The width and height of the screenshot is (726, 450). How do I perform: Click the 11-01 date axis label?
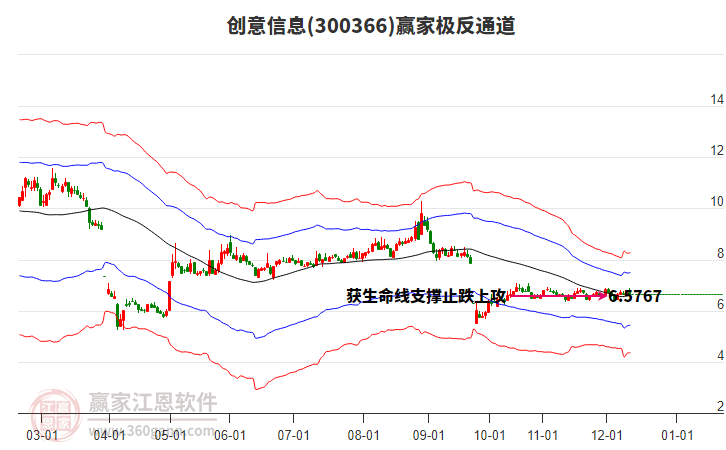pos(543,436)
